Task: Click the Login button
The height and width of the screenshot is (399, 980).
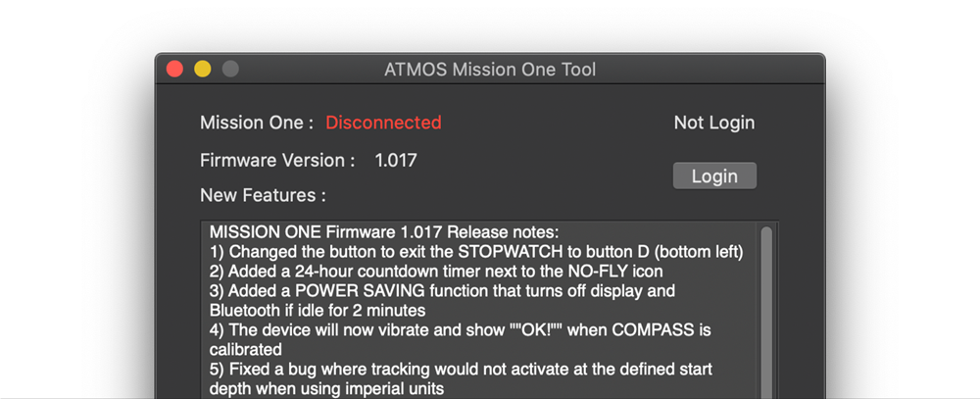Action: tap(714, 175)
